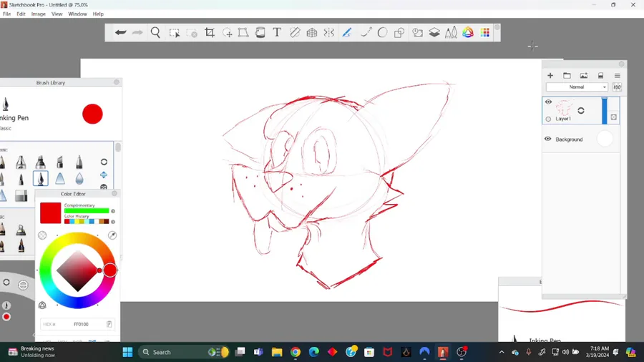
Task: Click the red brush color circle in Brush Library
Action: 92,114
